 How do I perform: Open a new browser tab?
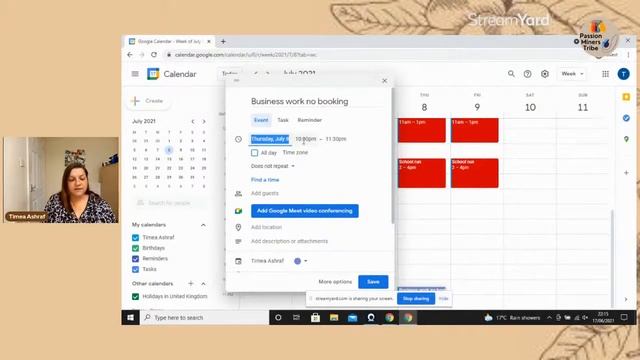(223, 41)
